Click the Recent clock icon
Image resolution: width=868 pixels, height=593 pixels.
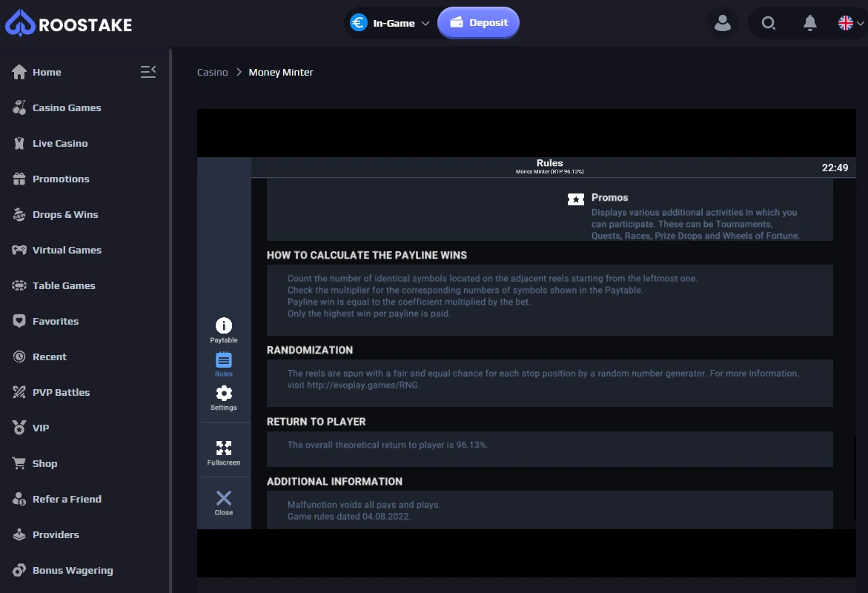19,357
